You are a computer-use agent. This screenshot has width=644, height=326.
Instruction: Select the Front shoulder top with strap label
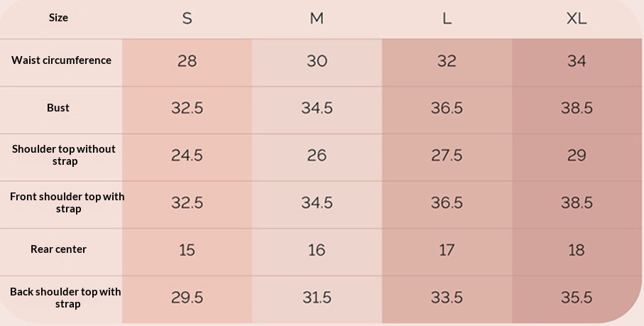pos(67,202)
